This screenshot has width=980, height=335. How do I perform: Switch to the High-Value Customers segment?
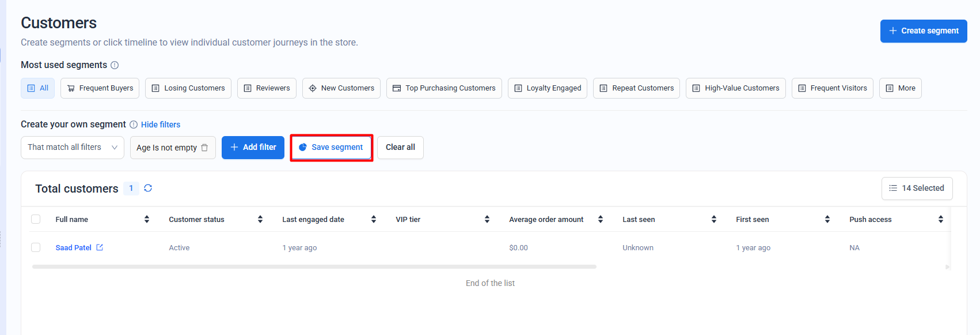click(x=735, y=88)
